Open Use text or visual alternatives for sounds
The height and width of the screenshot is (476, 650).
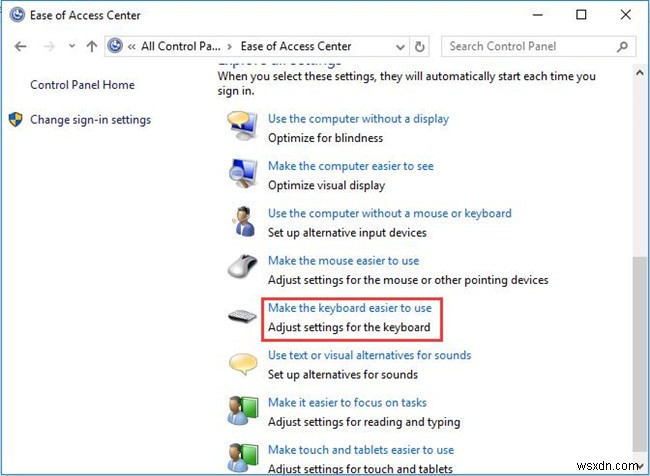pyautogui.click(x=369, y=355)
